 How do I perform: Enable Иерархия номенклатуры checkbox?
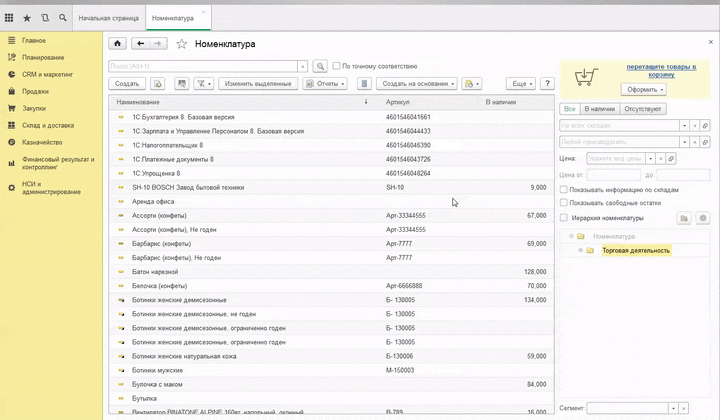click(563, 218)
